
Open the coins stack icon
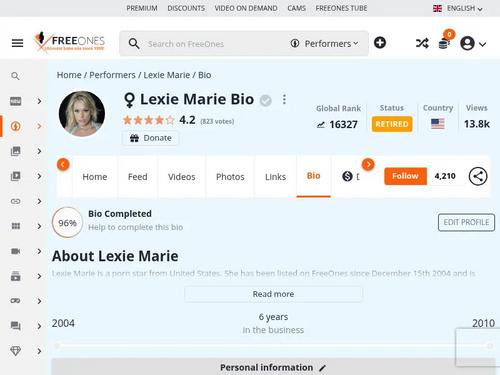(444, 44)
